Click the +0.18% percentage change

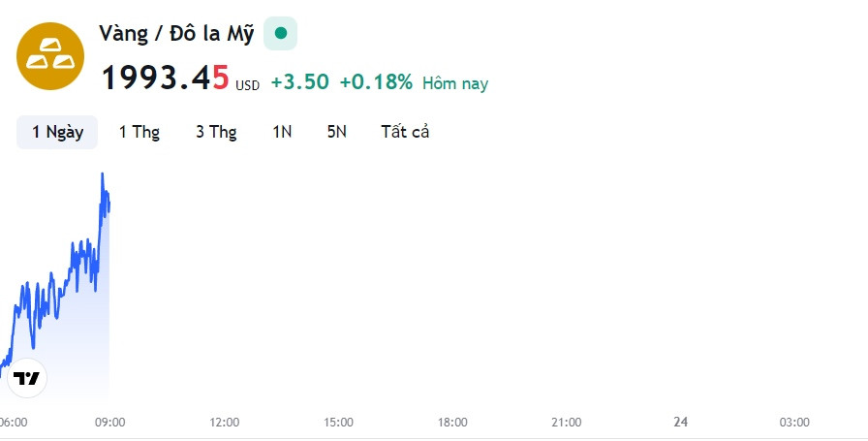[x=376, y=82]
